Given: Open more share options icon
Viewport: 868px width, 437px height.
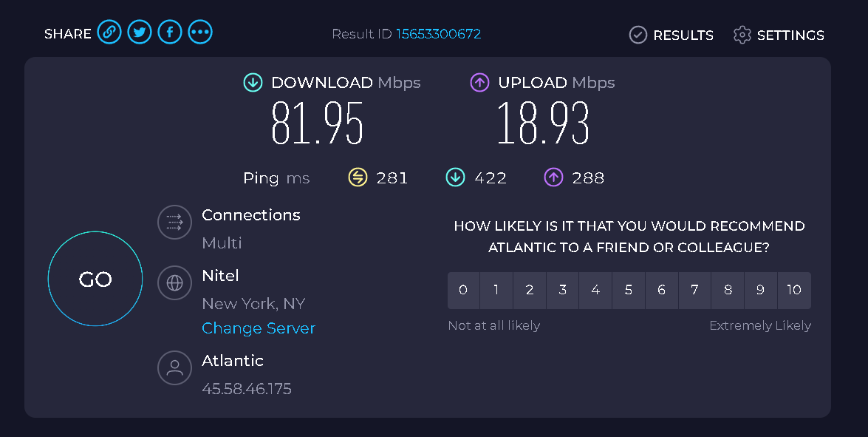Looking at the screenshot, I should point(200,32).
